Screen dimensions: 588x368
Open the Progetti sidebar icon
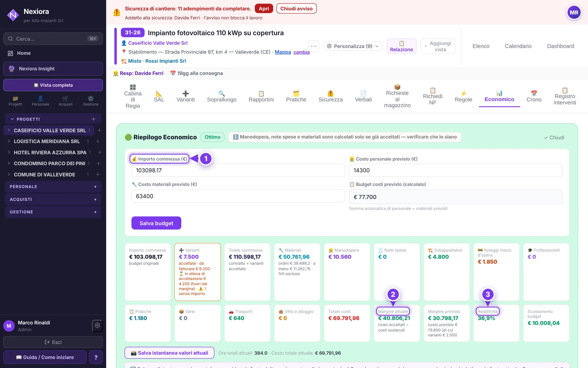coord(15,101)
